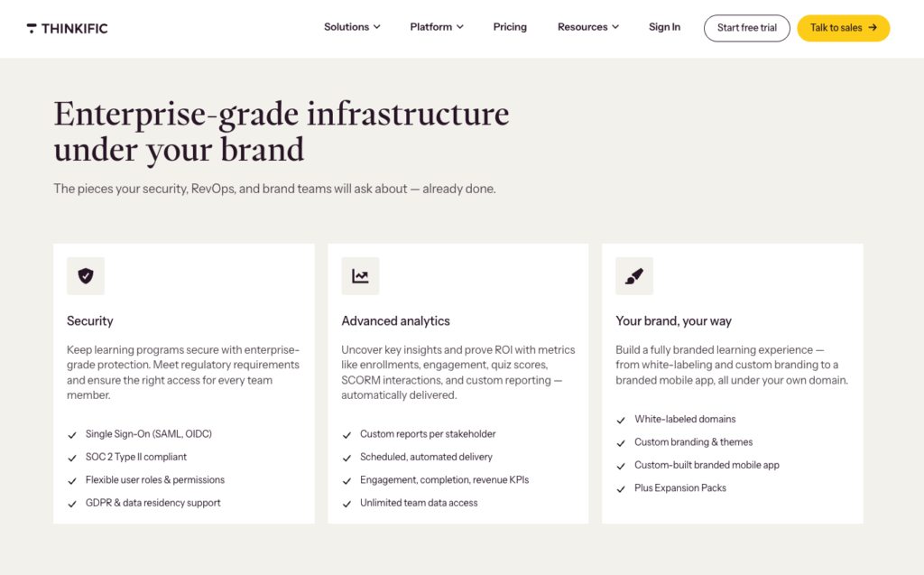This screenshot has width=924, height=575.
Task: Click the Security shield icon
Action: point(86,275)
